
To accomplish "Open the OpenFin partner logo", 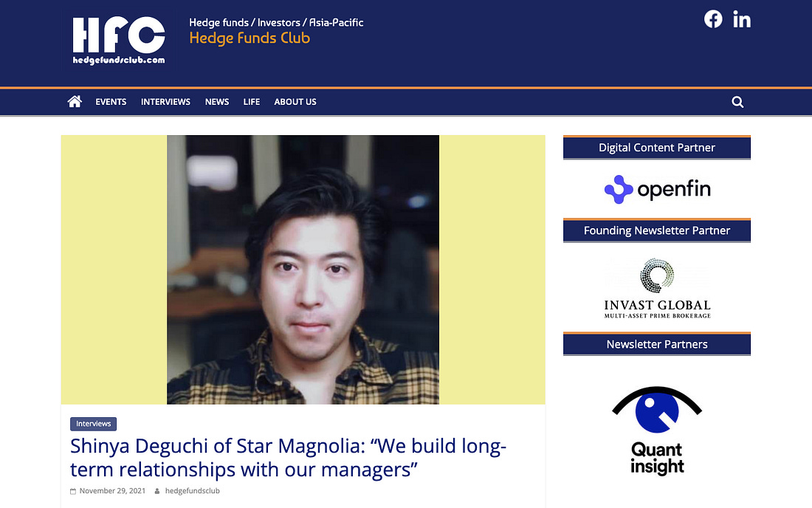I will [657, 189].
